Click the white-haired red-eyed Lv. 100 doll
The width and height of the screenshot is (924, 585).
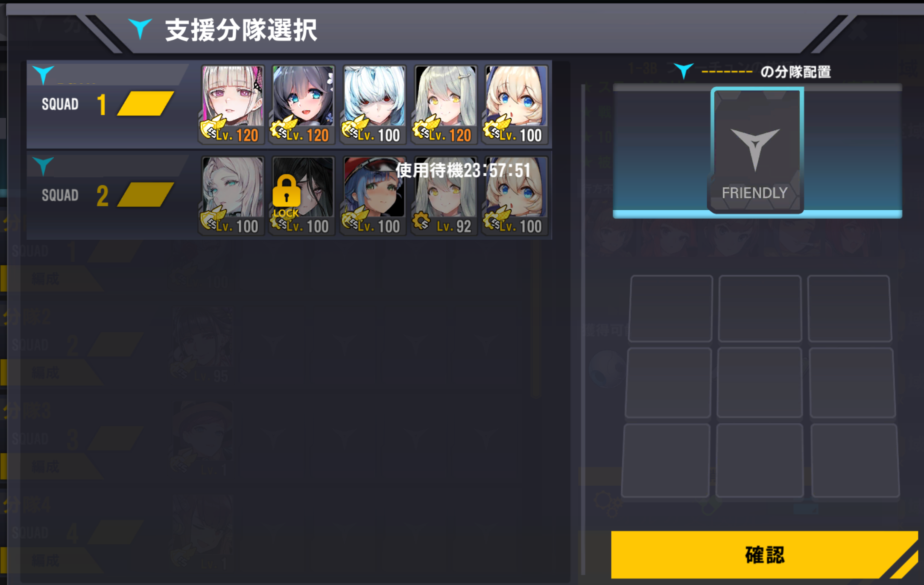pyautogui.click(x=374, y=104)
